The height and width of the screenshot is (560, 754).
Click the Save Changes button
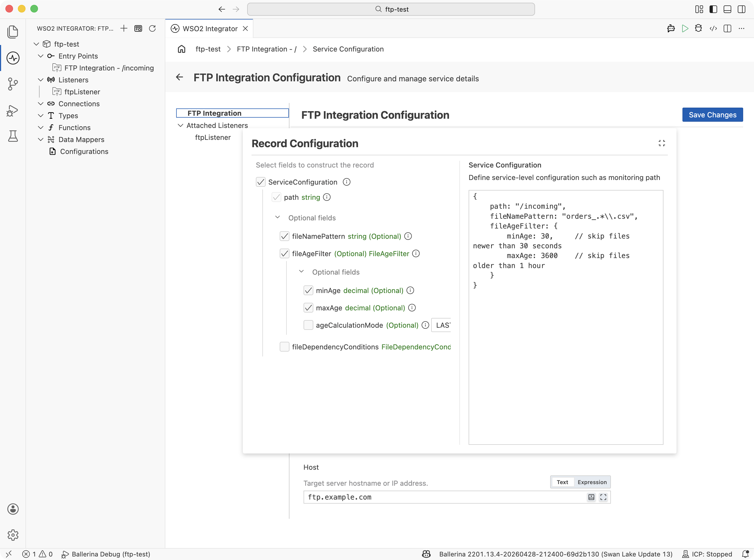(x=712, y=115)
